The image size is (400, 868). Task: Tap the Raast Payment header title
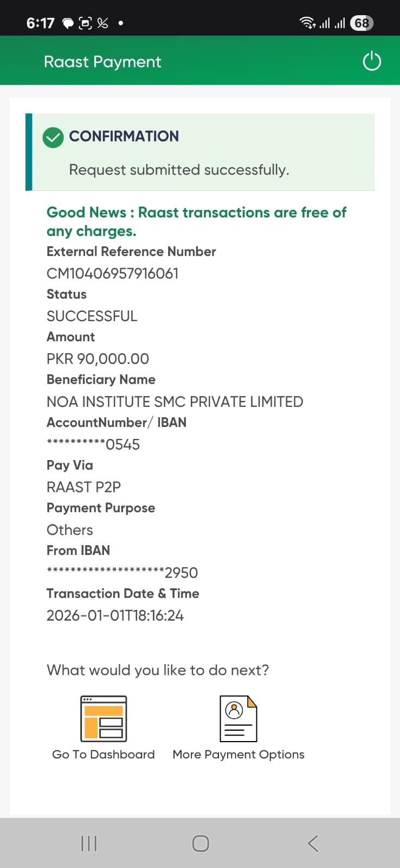102,62
